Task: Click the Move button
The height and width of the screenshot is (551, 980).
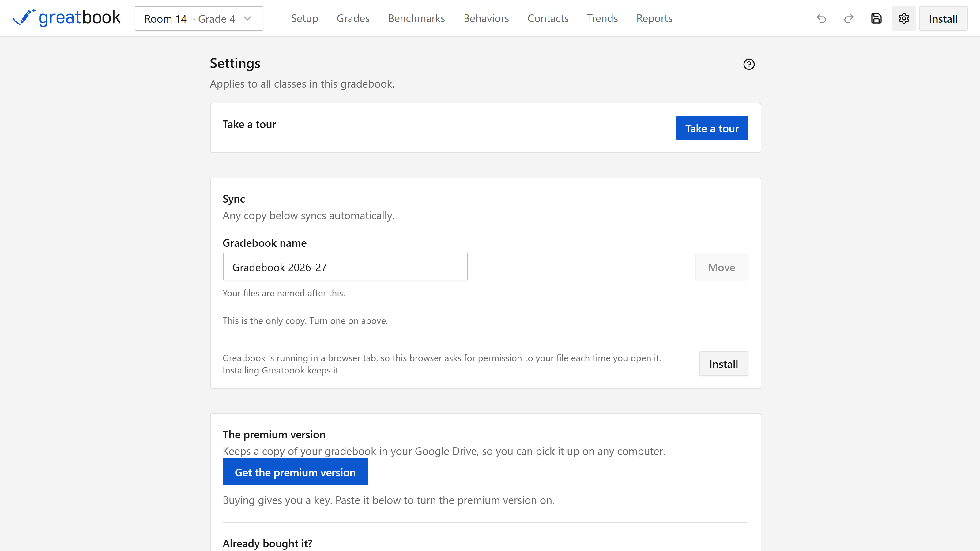Action: tap(721, 267)
